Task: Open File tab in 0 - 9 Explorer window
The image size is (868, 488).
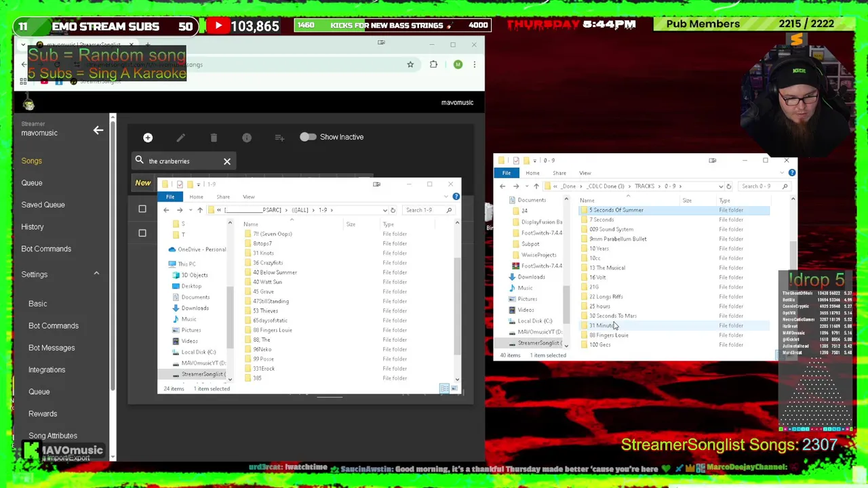Action: 507,173
